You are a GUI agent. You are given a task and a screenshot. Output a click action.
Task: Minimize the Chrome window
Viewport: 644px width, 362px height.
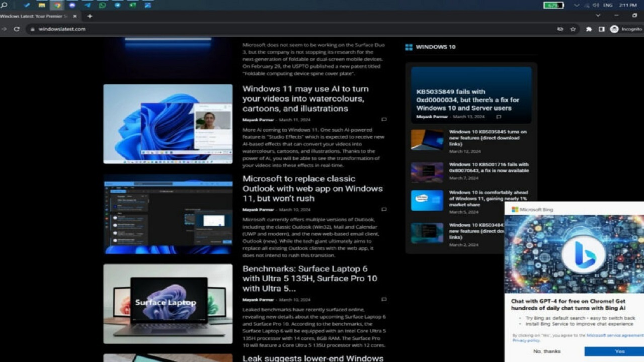616,16
